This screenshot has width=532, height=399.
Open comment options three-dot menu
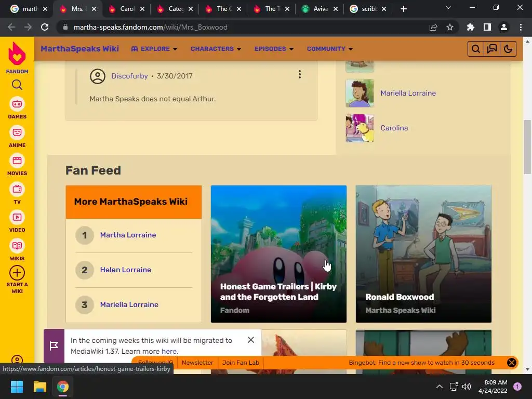click(x=300, y=75)
